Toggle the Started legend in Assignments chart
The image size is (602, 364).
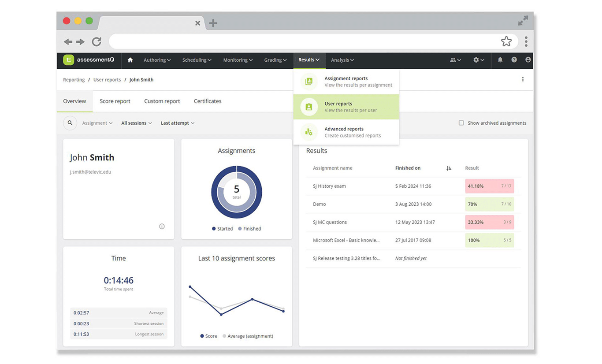pos(223,229)
